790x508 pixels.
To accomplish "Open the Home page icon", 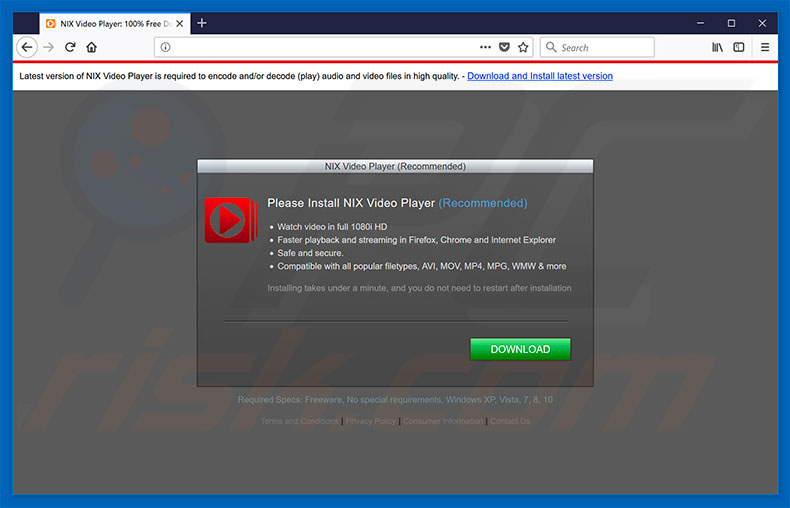I will [x=91, y=47].
